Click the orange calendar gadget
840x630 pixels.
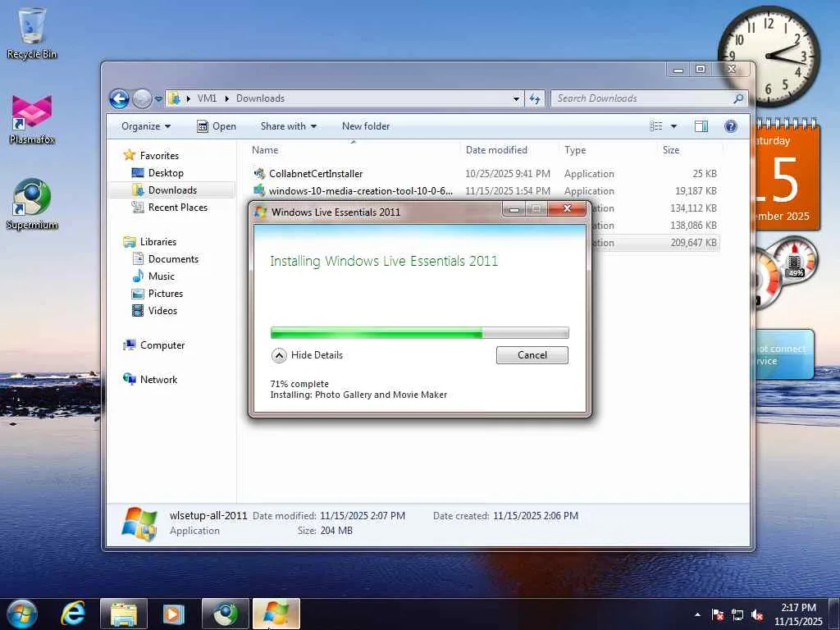click(787, 176)
